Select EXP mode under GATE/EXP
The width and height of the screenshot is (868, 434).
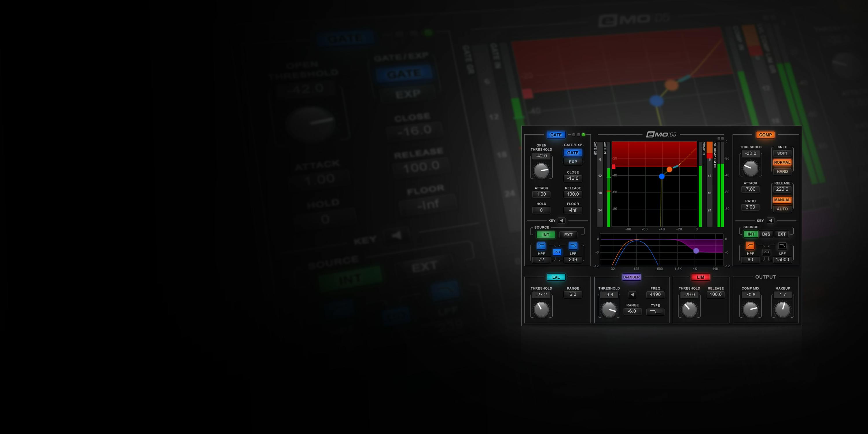point(573,162)
